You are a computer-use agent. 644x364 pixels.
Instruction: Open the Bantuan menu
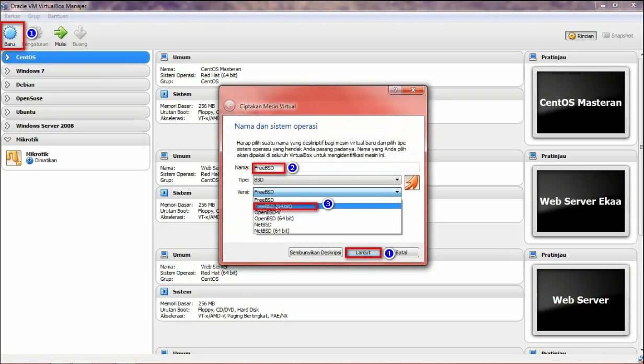[x=58, y=16]
